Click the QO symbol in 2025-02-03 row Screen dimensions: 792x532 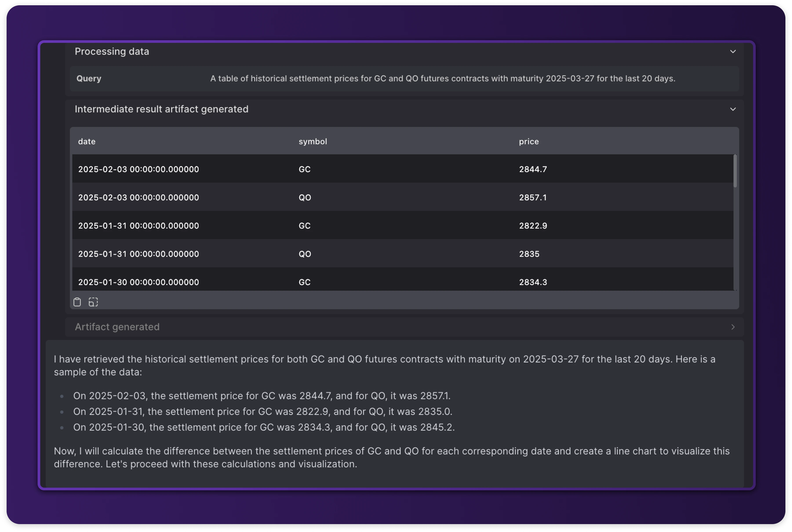305,198
